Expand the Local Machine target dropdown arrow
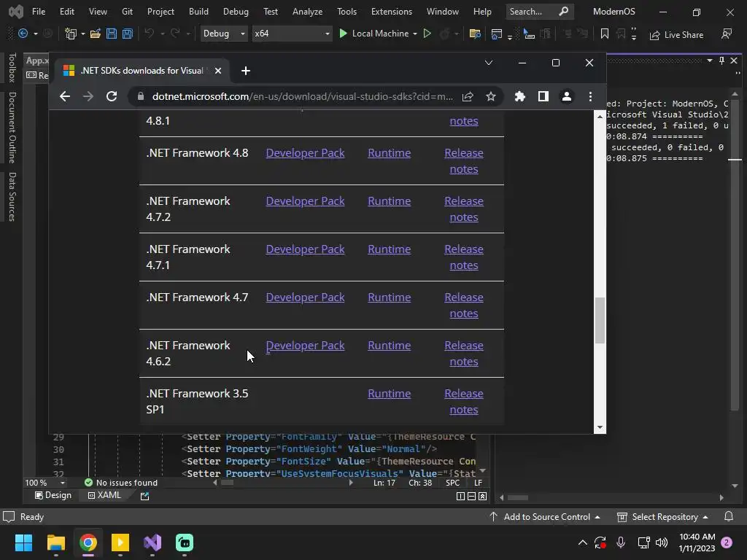 [415, 34]
